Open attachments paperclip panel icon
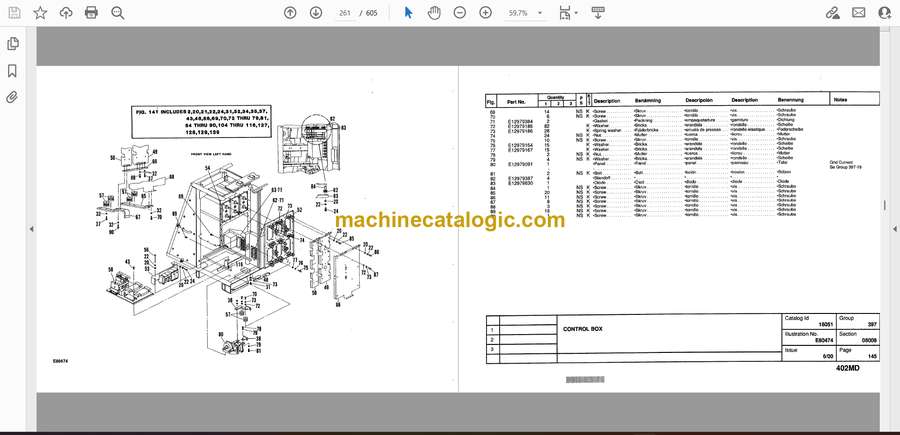 (x=13, y=97)
